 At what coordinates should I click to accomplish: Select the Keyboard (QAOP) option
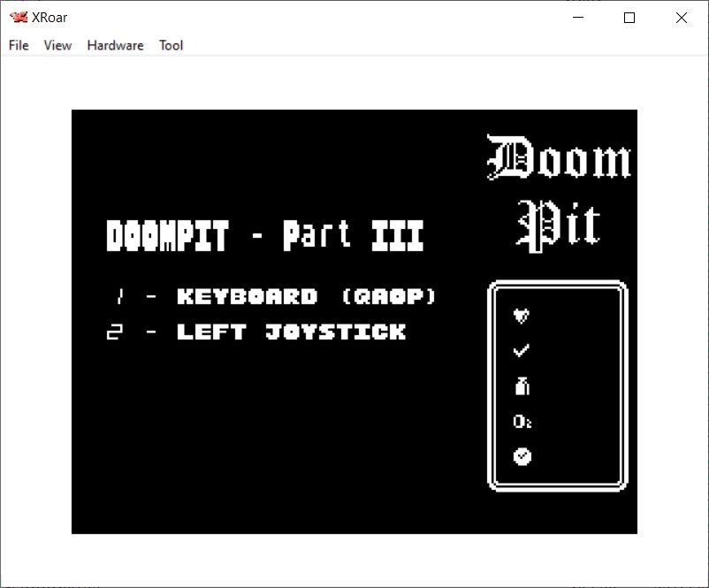[306, 296]
